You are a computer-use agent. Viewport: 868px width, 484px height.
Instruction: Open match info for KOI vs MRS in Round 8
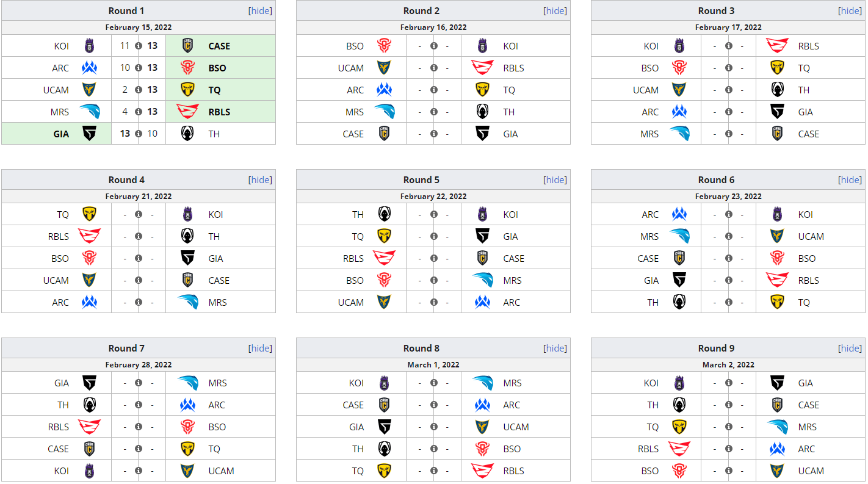click(433, 383)
